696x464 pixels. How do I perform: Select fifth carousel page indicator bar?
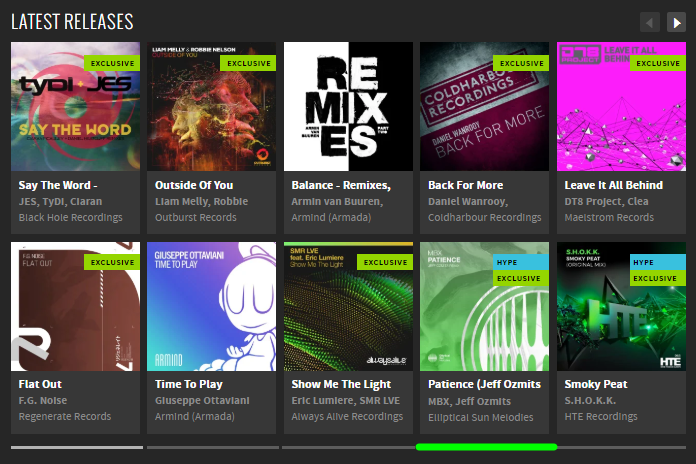tap(621, 448)
